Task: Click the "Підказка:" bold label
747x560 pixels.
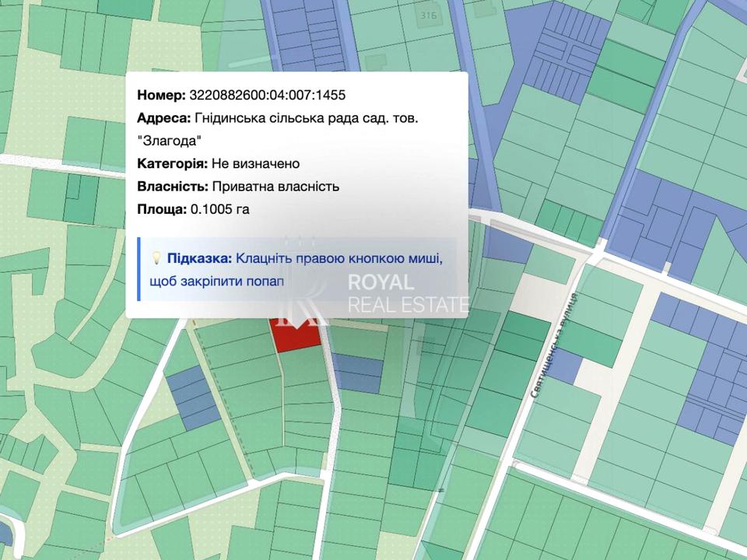Action: pos(199,257)
